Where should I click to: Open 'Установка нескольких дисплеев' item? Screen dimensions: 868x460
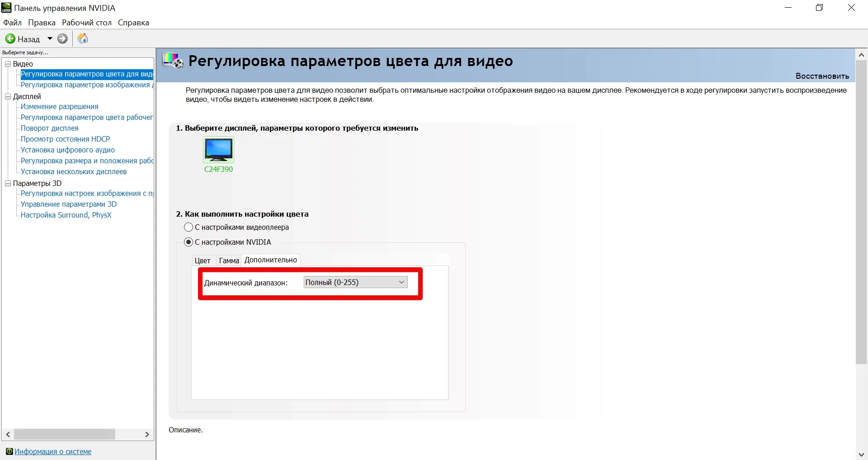click(x=74, y=172)
